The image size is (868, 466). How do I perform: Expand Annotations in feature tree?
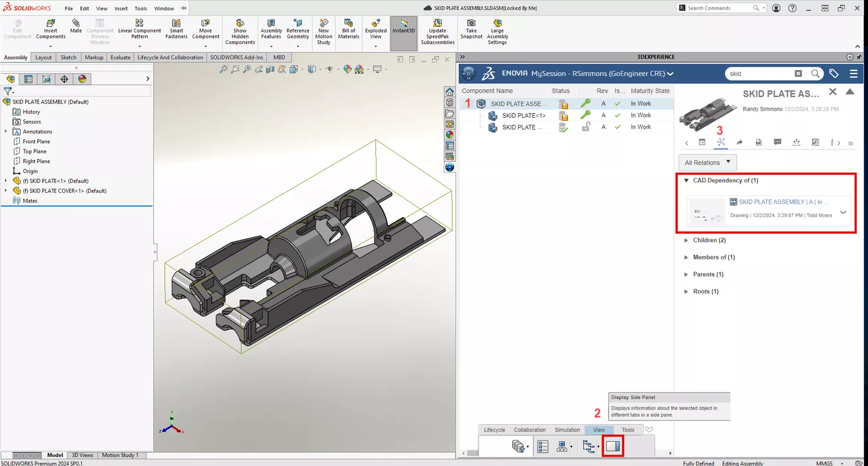6,132
